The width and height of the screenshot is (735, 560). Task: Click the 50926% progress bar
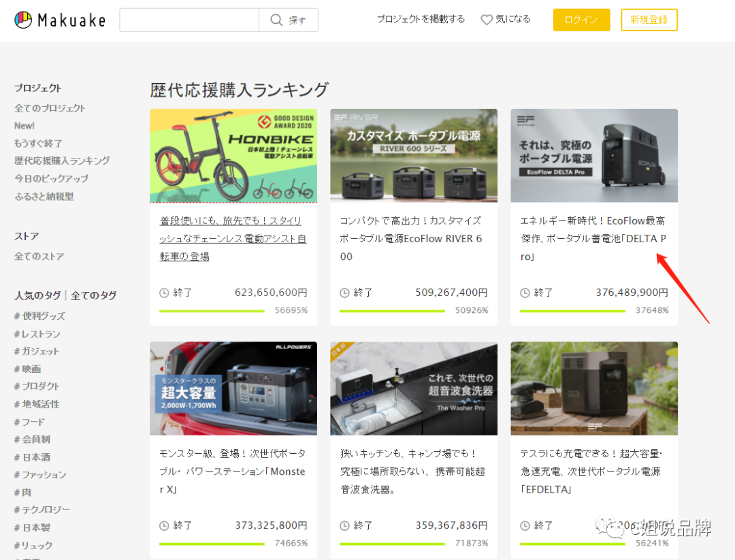(393, 311)
